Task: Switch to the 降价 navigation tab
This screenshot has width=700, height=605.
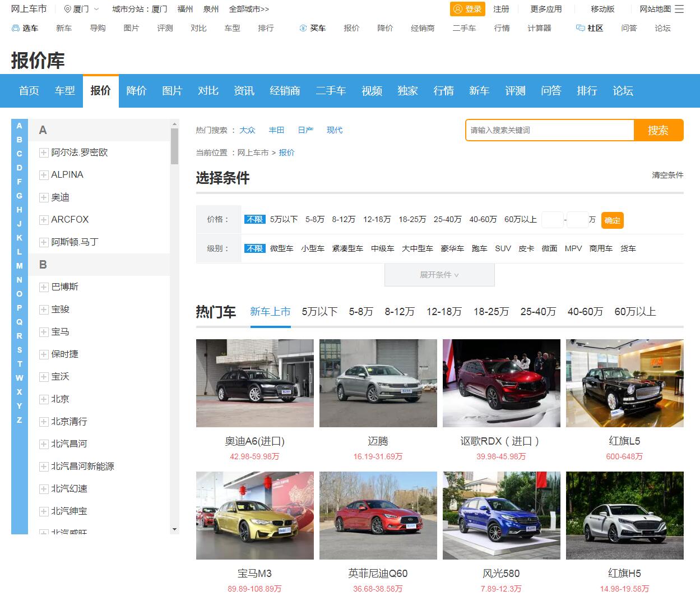Action: (136, 91)
